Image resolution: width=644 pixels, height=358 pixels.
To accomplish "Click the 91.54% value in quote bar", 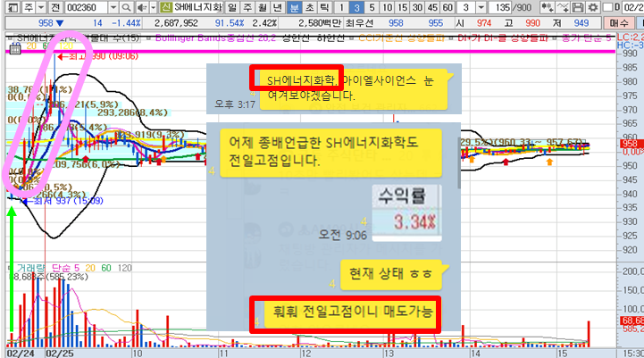I will [x=230, y=23].
